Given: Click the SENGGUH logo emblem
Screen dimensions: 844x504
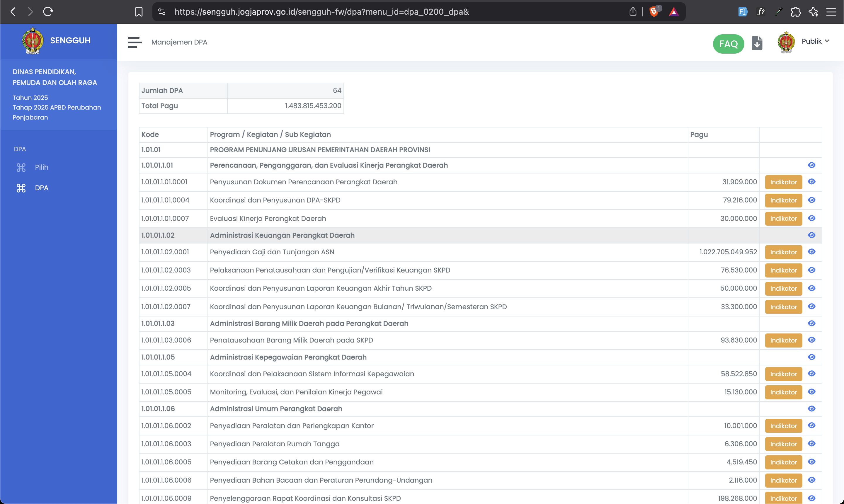Looking at the screenshot, I should (33, 41).
